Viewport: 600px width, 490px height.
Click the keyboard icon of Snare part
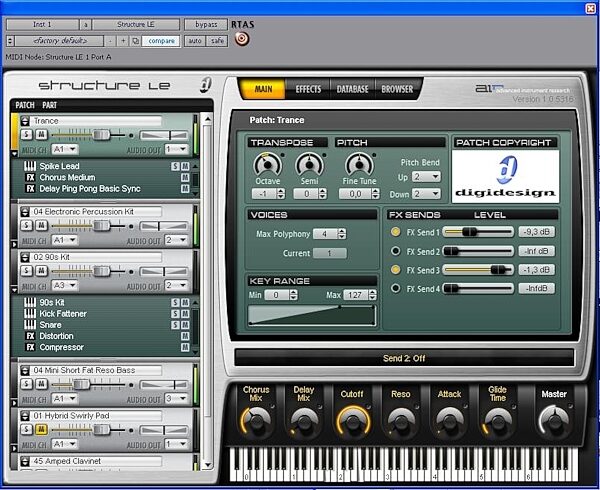pos(30,325)
